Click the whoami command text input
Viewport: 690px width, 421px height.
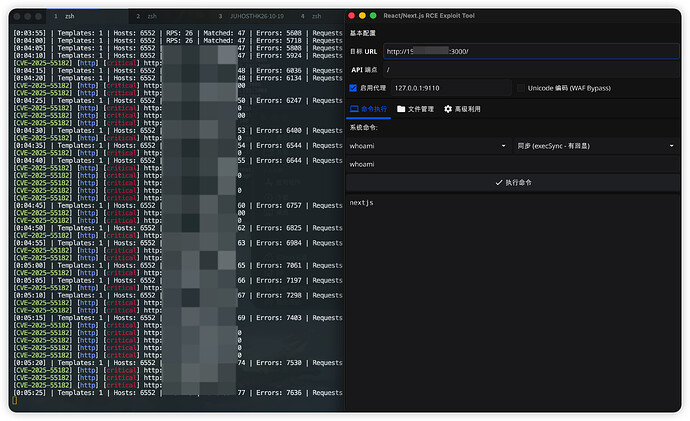(x=512, y=164)
